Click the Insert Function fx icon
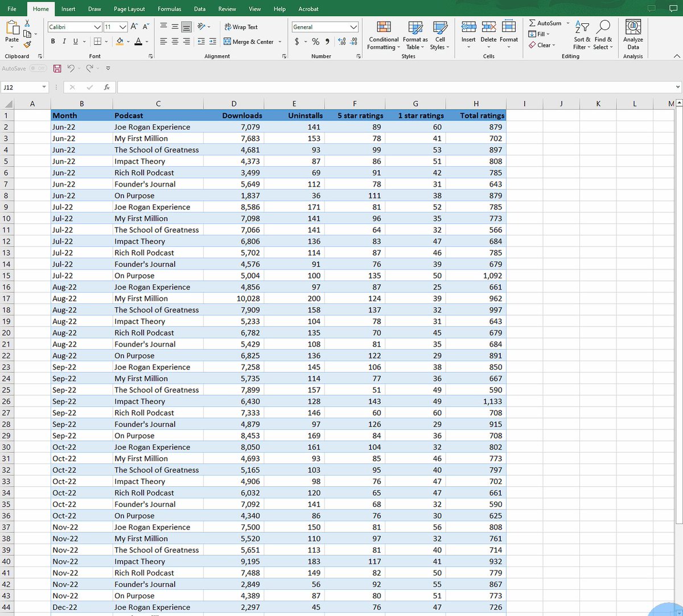The height and width of the screenshot is (616, 683). [x=107, y=87]
